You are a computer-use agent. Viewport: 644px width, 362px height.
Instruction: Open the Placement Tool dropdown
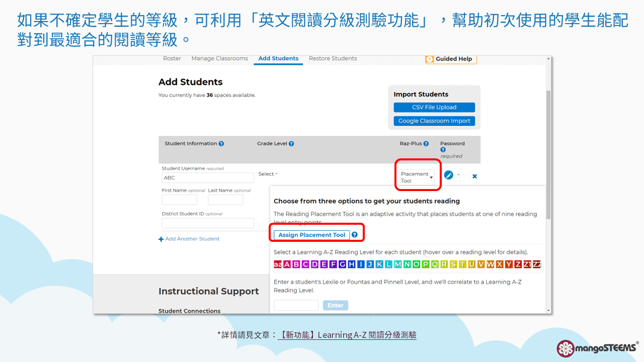pos(417,177)
